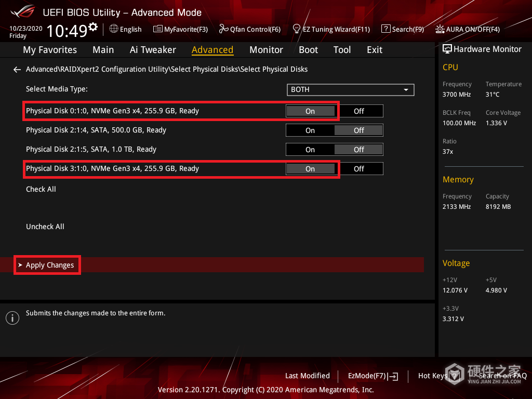Turn on Physical Disk 3:1:0
The image size is (532, 399).
310,169
